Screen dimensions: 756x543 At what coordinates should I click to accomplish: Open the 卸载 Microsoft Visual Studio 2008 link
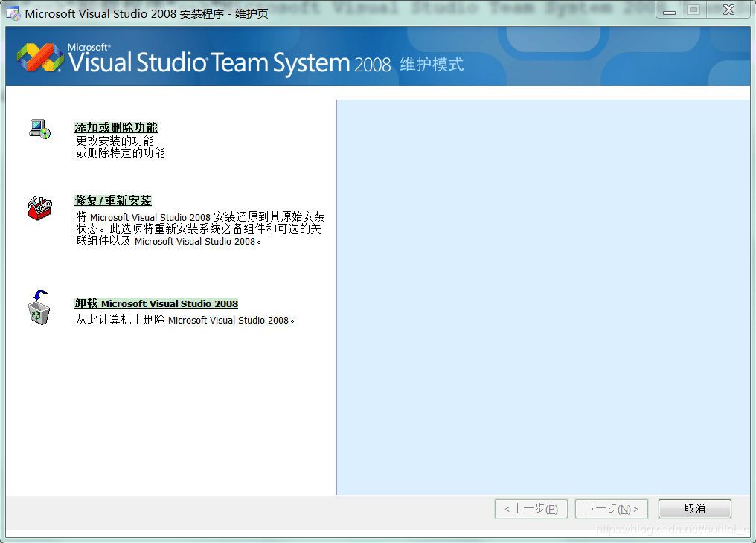156,303
